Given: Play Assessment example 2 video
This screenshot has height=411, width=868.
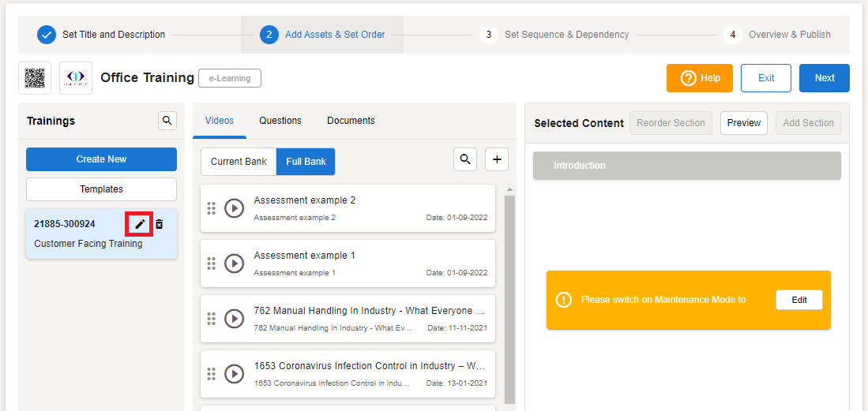Looking at the screenshot, I should 234,208.
